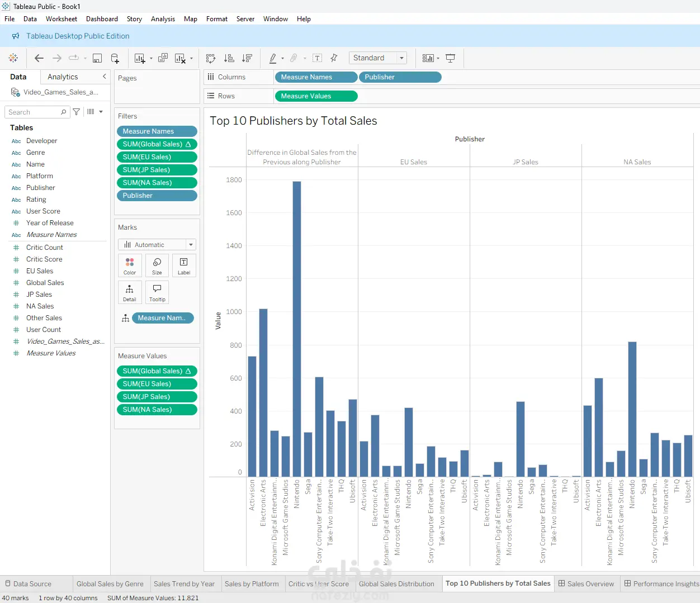
Task: Open the Color card in Marks
Action: tap(130, 265)
